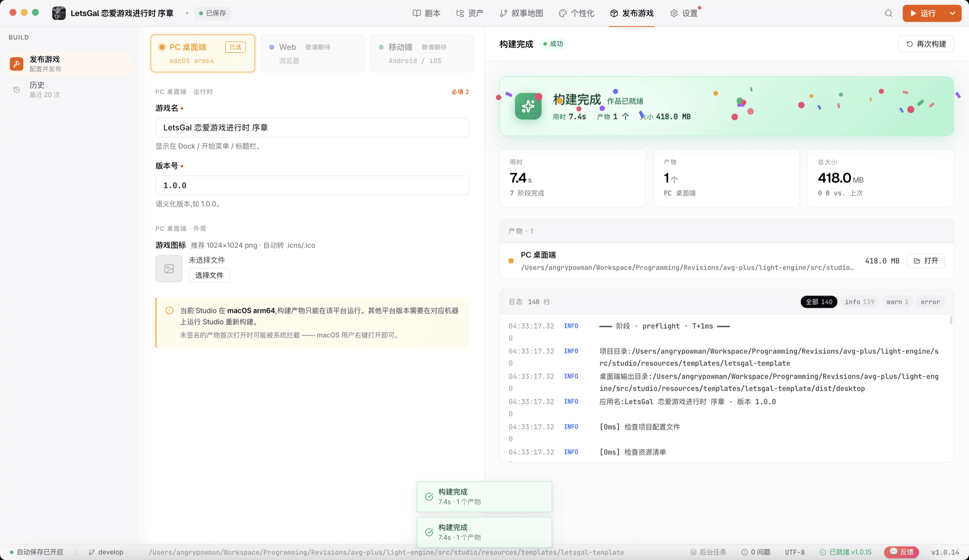Open the 设置 tab
This screenshot has width=969, height=560.
[684, 13]
